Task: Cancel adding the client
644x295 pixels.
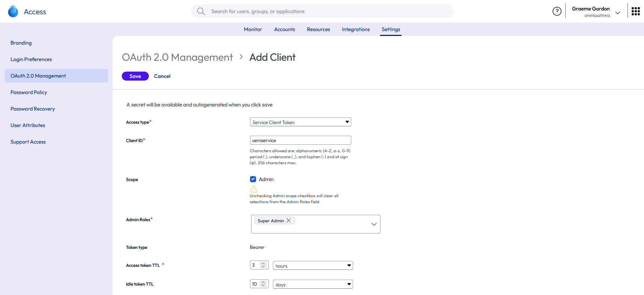Action: click(162, 76)
